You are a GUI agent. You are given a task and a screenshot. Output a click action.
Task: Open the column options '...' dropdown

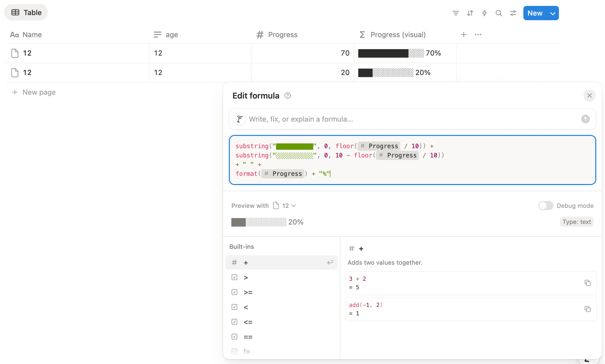[478, 34]
